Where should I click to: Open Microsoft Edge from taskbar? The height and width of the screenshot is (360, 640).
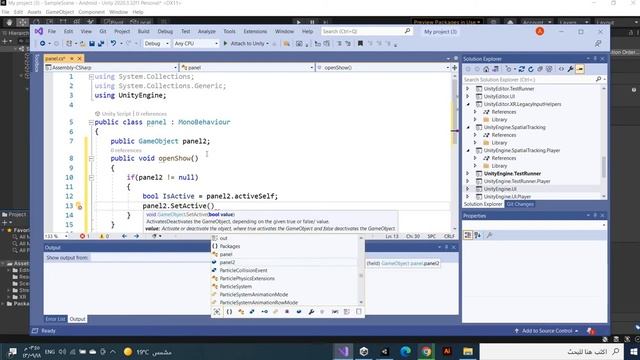[405, 351]
